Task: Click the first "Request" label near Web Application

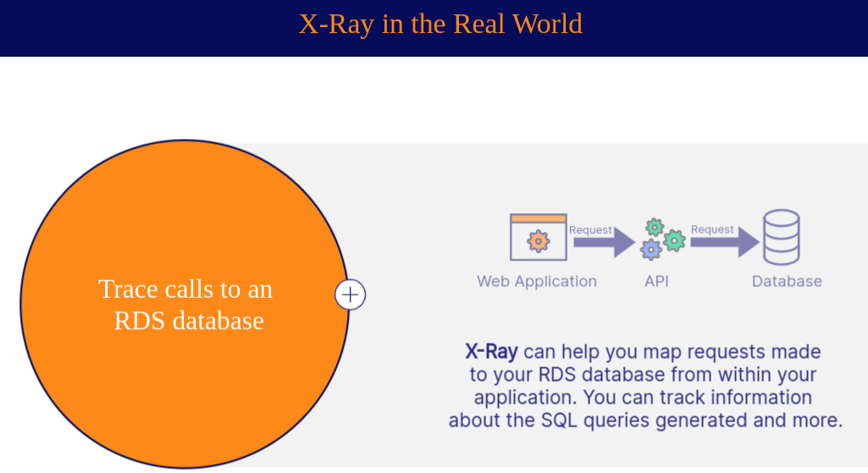Action: pos(590,230)
